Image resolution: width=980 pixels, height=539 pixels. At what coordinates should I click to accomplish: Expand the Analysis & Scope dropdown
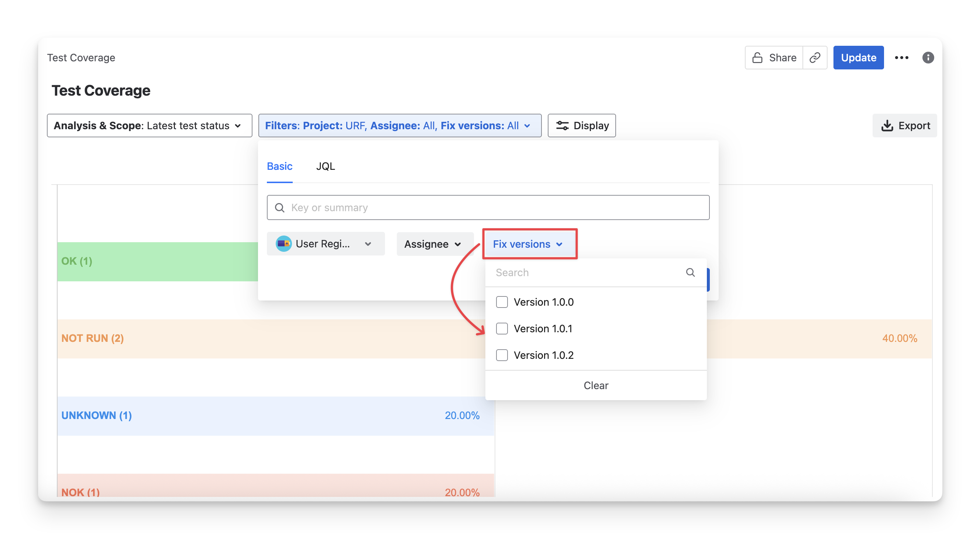coord(149,126)
